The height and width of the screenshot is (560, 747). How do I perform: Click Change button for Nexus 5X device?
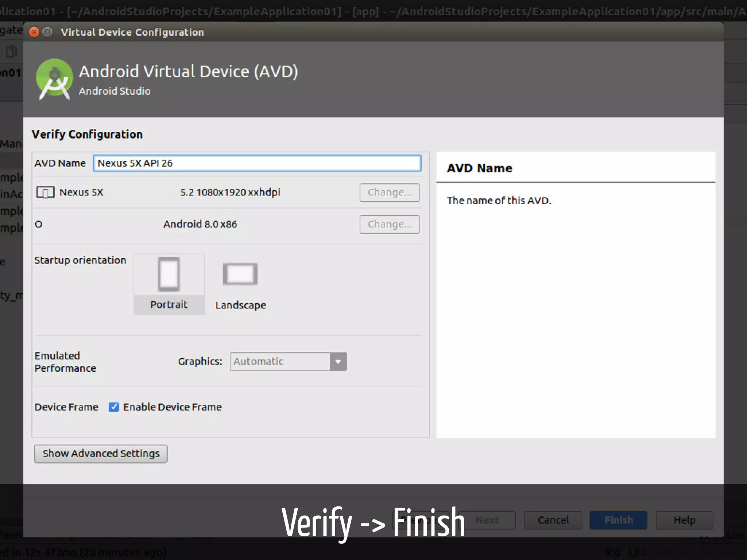(x=390, y=192)
